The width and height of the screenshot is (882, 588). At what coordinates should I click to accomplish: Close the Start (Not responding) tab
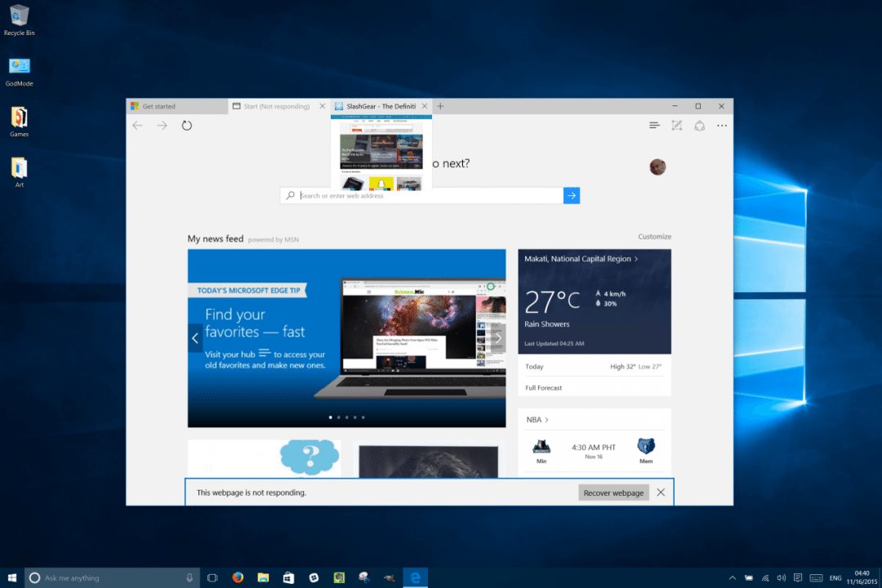323,106
